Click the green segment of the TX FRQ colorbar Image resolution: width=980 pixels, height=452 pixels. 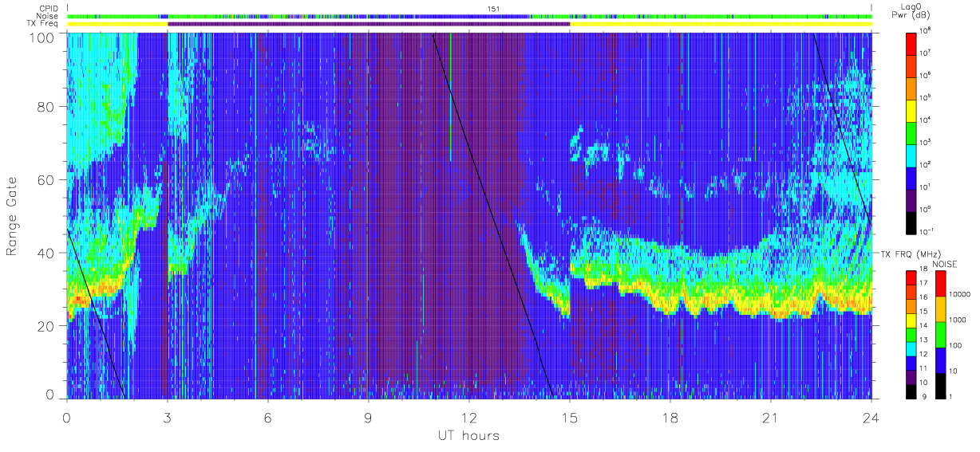click(x=911, y=335)
